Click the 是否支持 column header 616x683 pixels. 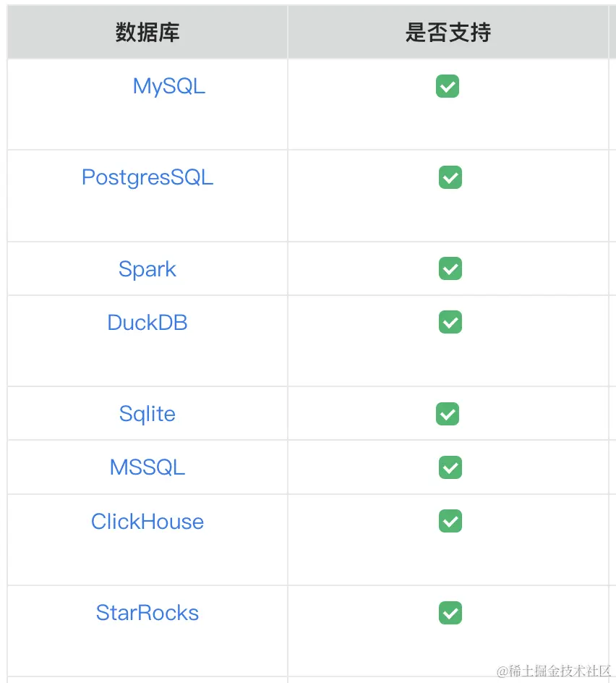[x=448, y=33]
